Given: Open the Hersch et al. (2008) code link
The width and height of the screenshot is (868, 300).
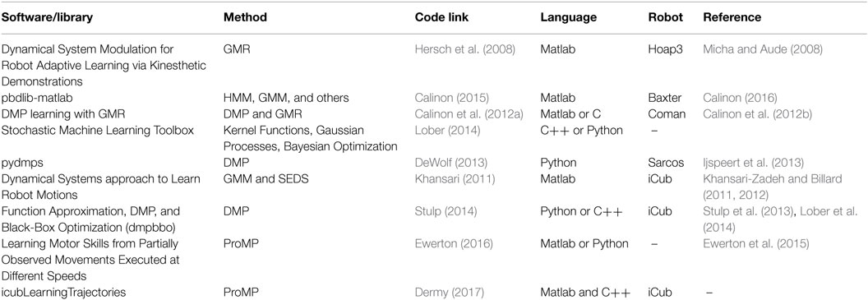Looking at the screenshot, I should click(x=465, y=49).
